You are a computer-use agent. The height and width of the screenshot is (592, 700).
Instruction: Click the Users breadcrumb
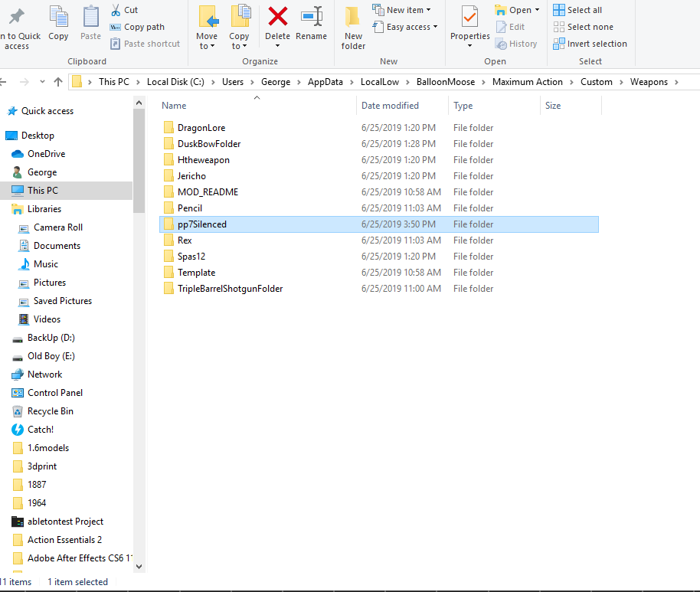tap(233, 82)
